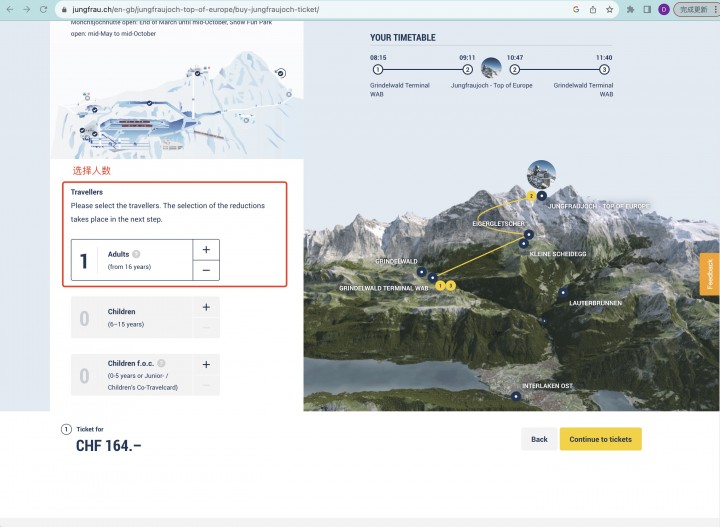Click the Jungfraujoch photo bubble on map
The image size is (720, 527).
(541, 174)
